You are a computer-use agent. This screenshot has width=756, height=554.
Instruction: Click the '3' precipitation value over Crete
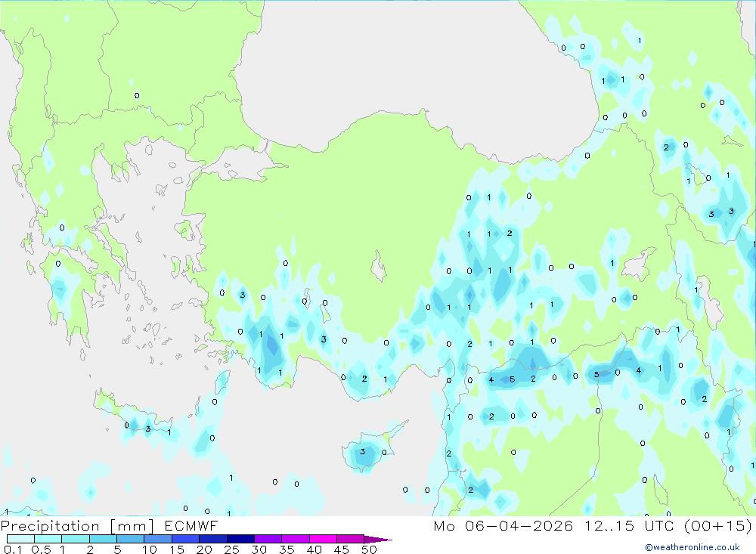148,429
